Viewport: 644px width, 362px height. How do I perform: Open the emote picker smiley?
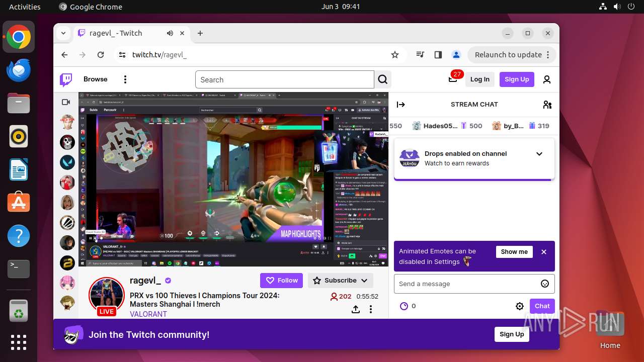click(545, 284)
